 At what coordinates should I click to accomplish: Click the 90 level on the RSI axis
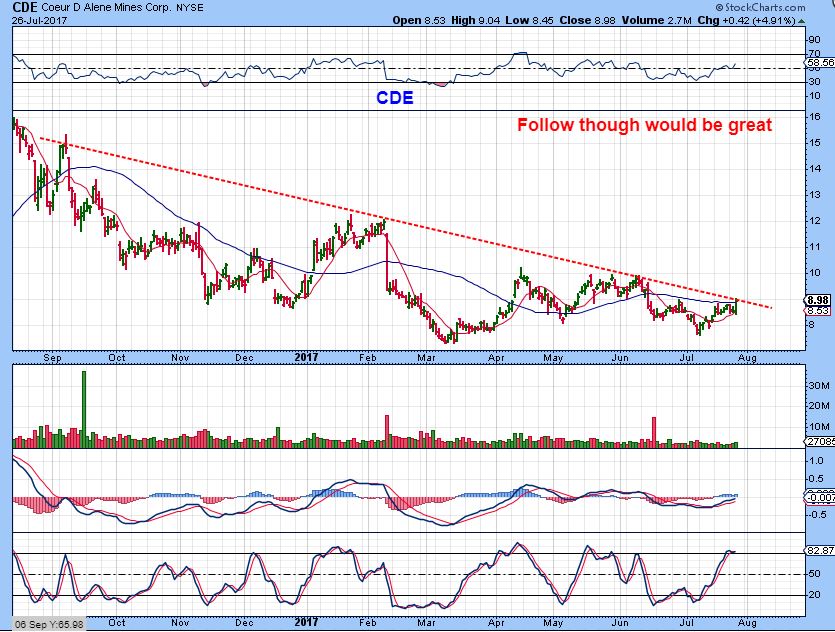(815, 40)
